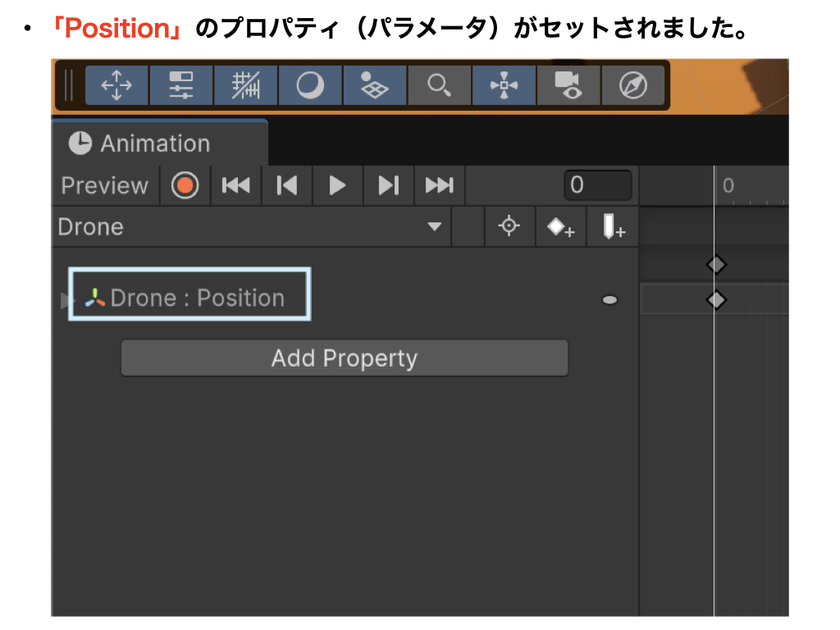Viewport: 840px width, 630px height.
Task: Go to the next keyframe
Action: (x=388, y=185)
